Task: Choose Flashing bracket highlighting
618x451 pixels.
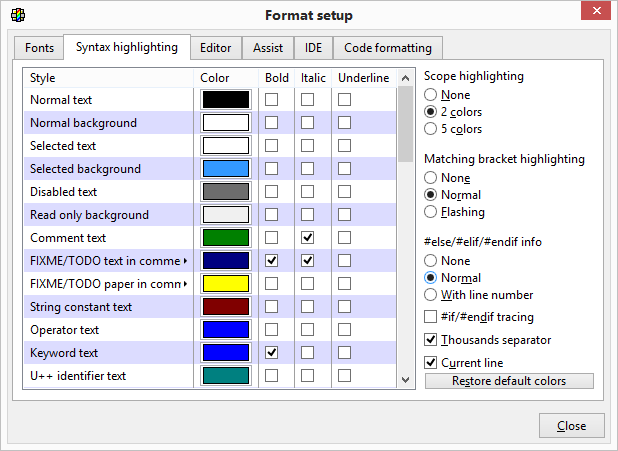Action: point(431,212)
